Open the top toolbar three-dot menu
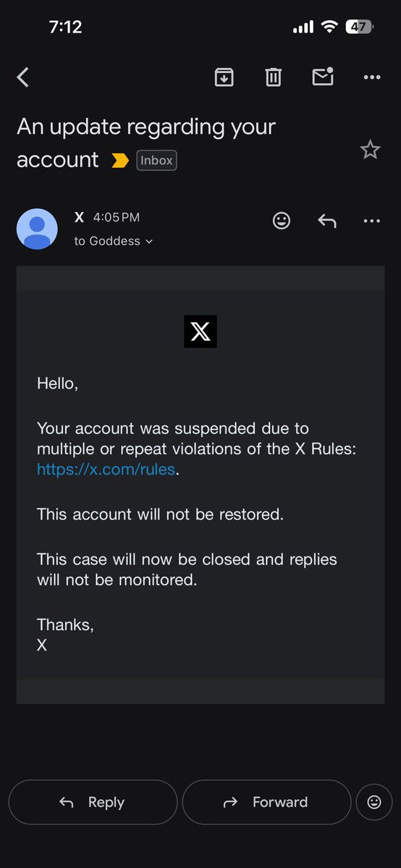Image resolution: width=401 pixels, height=868 pixels. [x=372, y=77]
